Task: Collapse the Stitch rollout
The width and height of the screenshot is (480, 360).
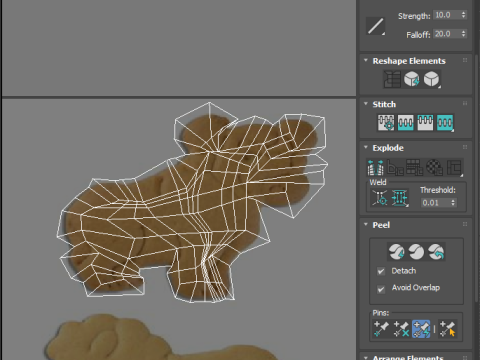Action: 366,104
